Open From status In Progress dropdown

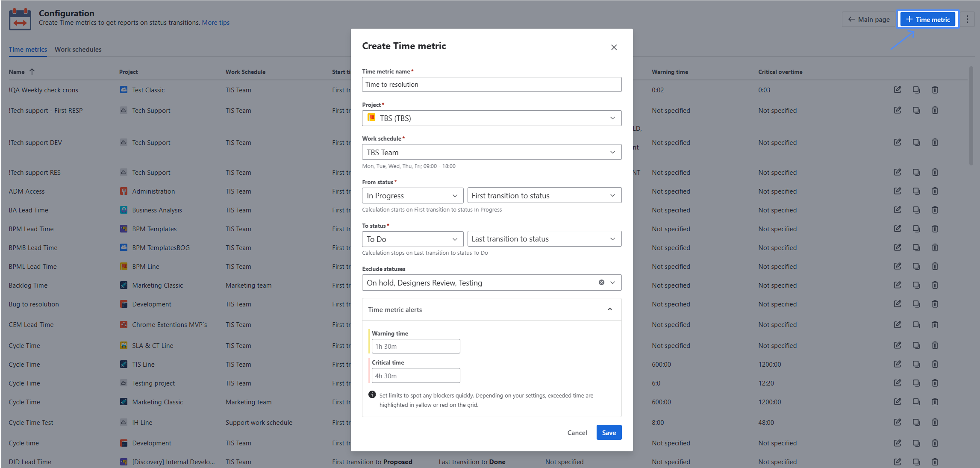point(412,196)
